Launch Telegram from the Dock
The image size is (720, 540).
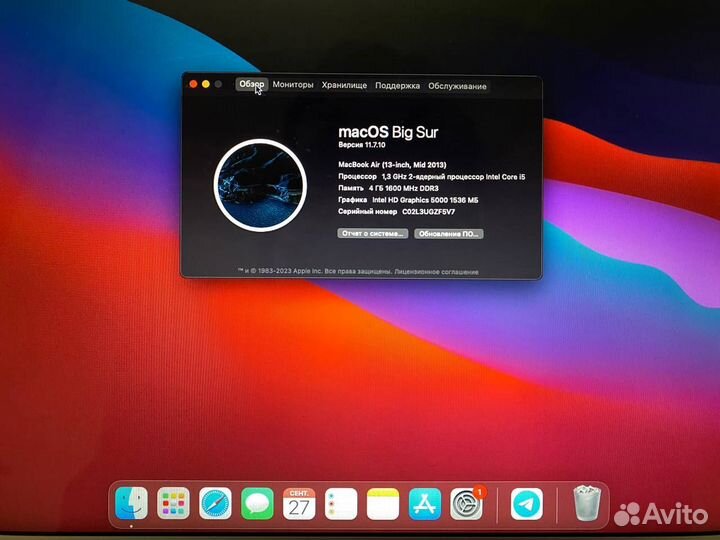coord(527,504)
